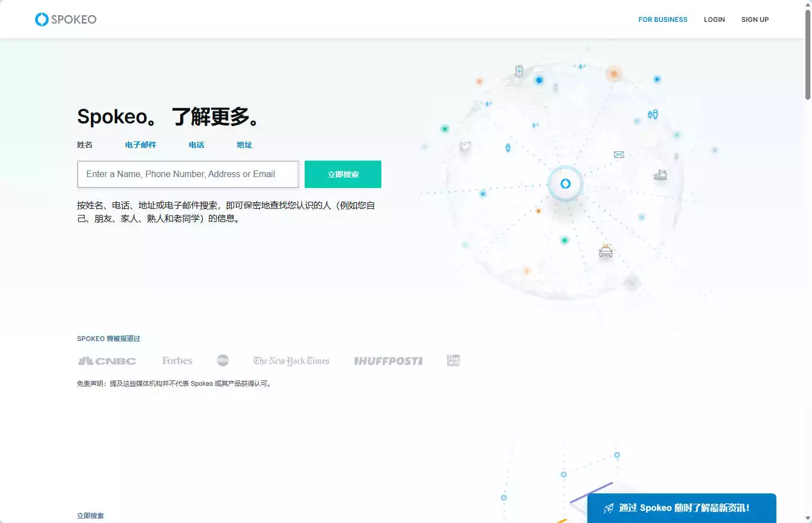Viewport: 812px width, 523px height.
Task: Focus the name, phone, address or email field
Action: pos(188,174)
